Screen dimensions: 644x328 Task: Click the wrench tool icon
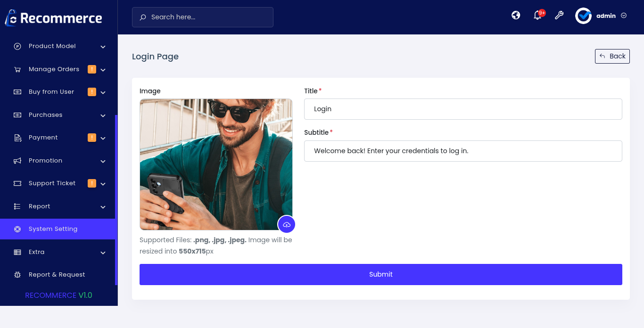(559, 15)
